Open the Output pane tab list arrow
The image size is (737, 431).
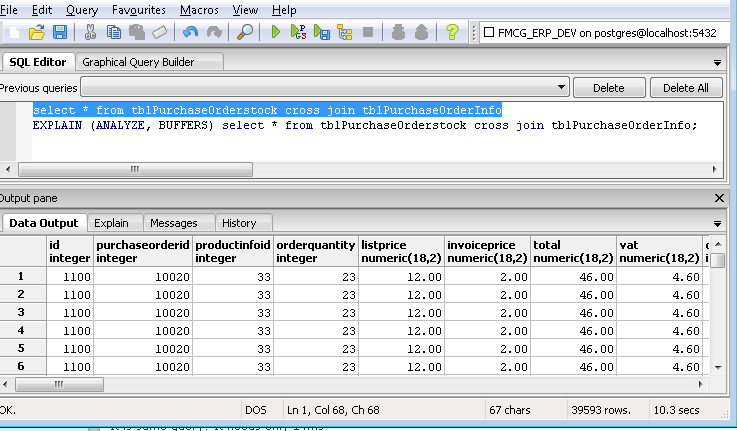(x=717, y=224)
